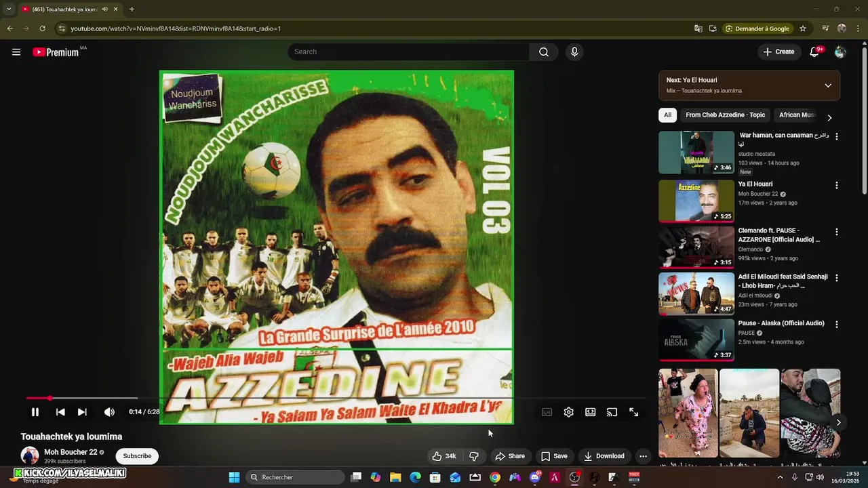The image size is (868, 488).
Task: Open the Create button
Action: 778,52
